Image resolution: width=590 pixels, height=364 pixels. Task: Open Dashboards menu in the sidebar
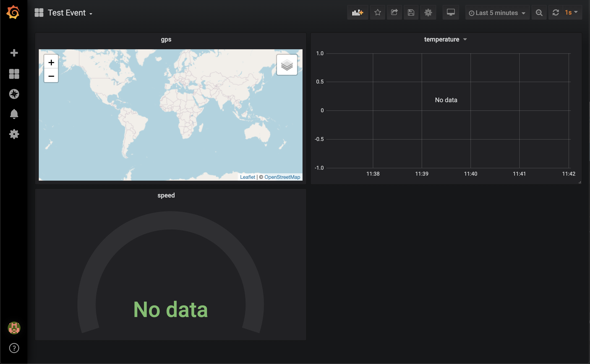14,74
